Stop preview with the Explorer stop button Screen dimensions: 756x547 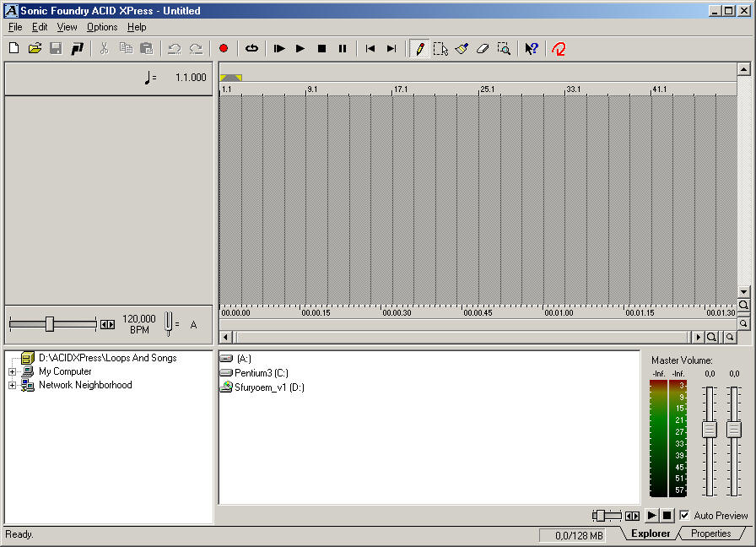(x=667, y=516)
